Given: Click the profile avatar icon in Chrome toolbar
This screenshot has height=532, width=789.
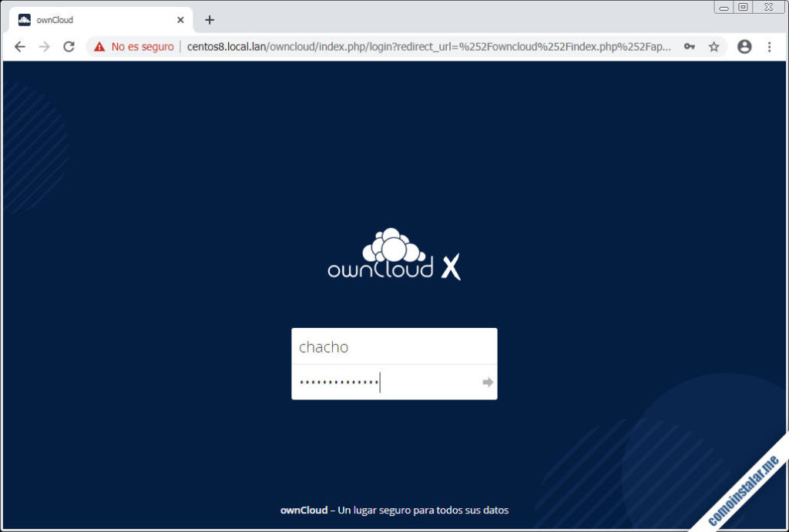Looking at the screenshot, I should (x=744, y=46).
